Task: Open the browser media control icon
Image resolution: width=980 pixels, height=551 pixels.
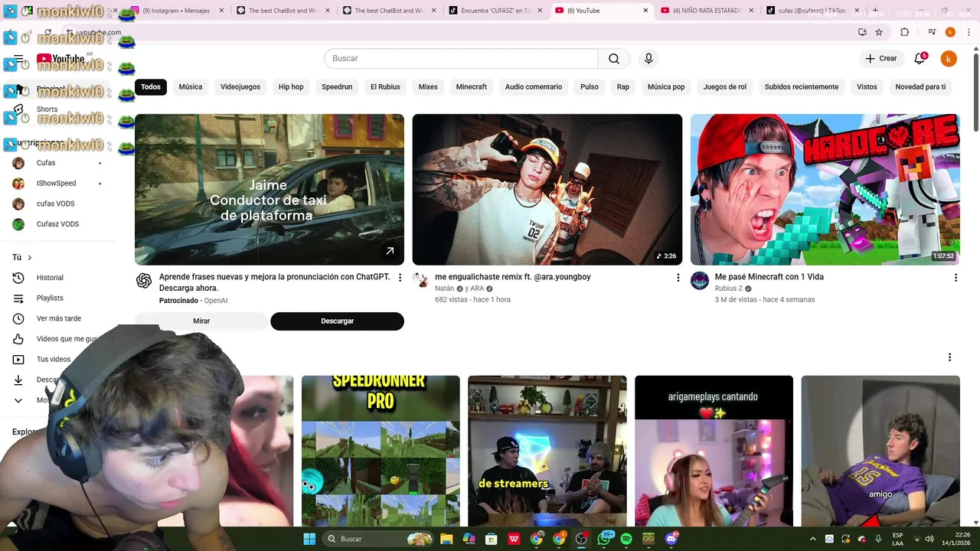Action: click(x=932, y=32)
